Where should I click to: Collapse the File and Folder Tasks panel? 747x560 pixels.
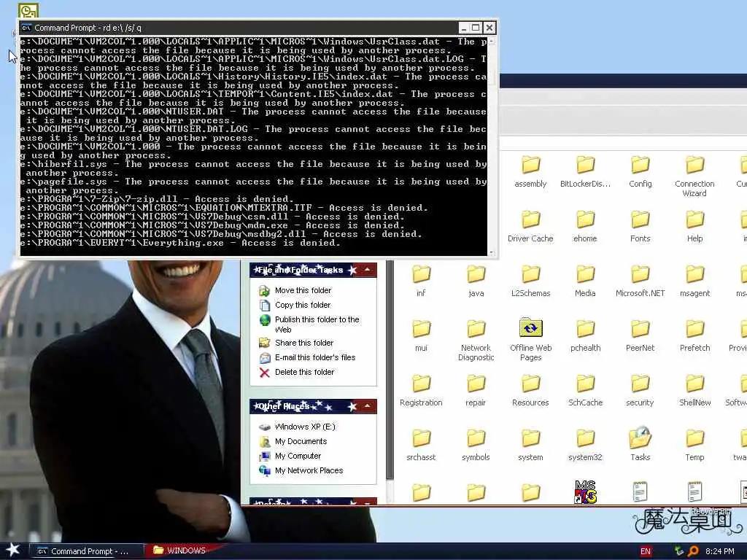tap(368, 270)
